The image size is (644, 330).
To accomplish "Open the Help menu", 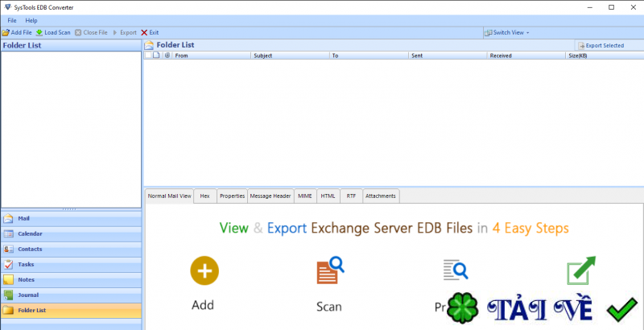I will pyautogui.click(x=31, y=20).
